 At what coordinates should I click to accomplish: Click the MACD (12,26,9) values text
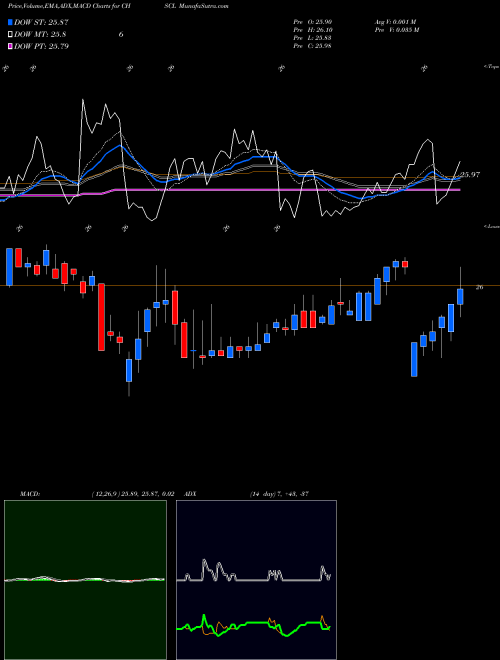[x=133, y=494]
